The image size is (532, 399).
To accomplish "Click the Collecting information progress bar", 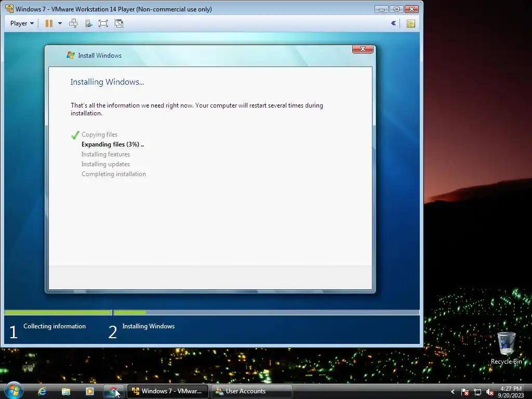I will [x=58, y=312].
